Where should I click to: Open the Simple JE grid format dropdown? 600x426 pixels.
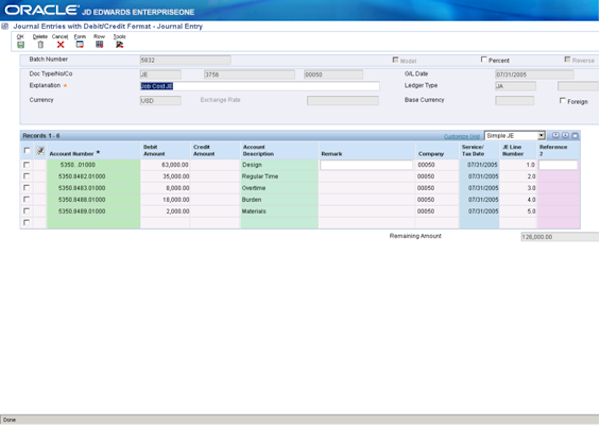coord(515,135)
